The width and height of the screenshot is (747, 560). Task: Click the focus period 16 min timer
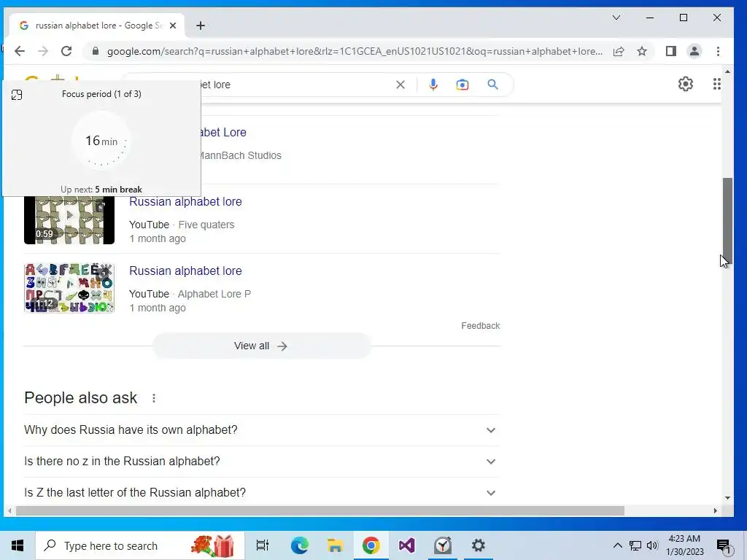101,141
